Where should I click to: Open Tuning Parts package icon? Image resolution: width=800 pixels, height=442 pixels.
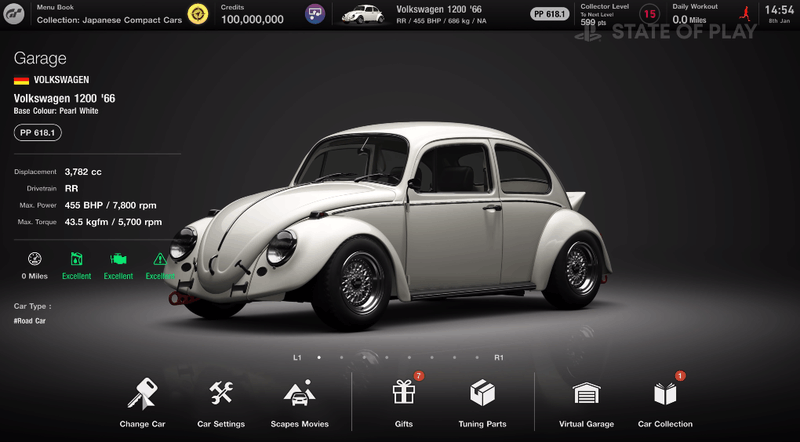tap(482, 392)
